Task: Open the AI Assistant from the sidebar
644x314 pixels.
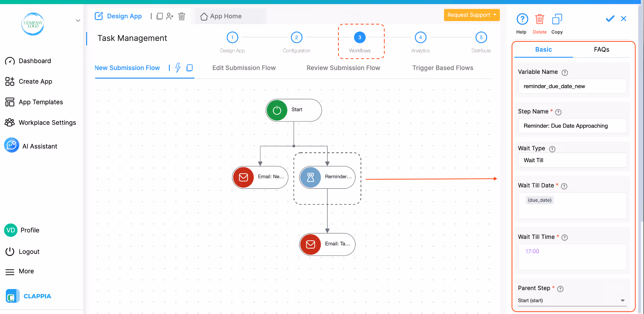Action: pyautogui.click(x=40, y=146)
